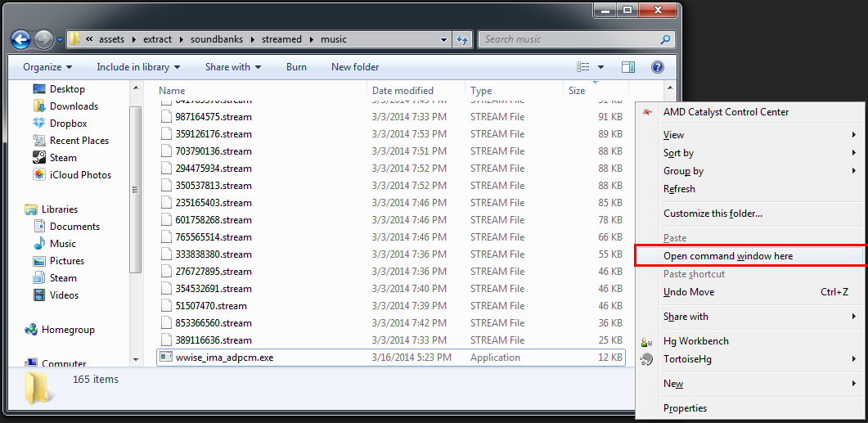
Task: Open the address bar history dropdown
Action: click(444, 39)
